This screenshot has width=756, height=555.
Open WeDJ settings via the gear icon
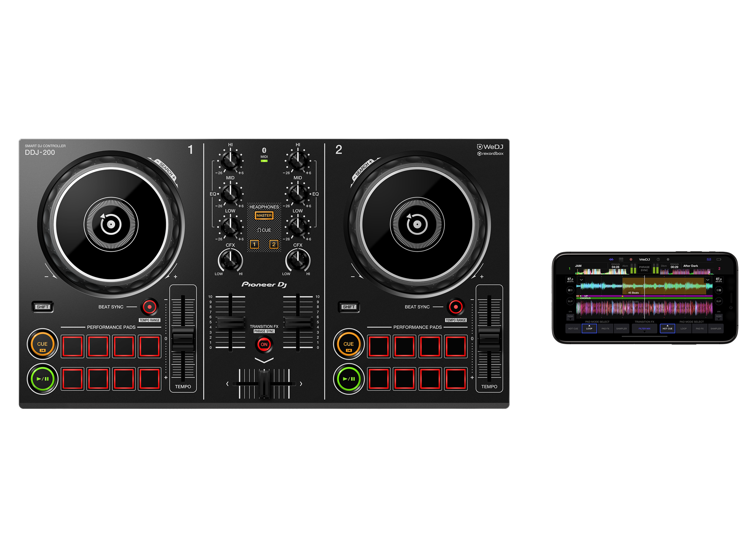pos(668,259)
